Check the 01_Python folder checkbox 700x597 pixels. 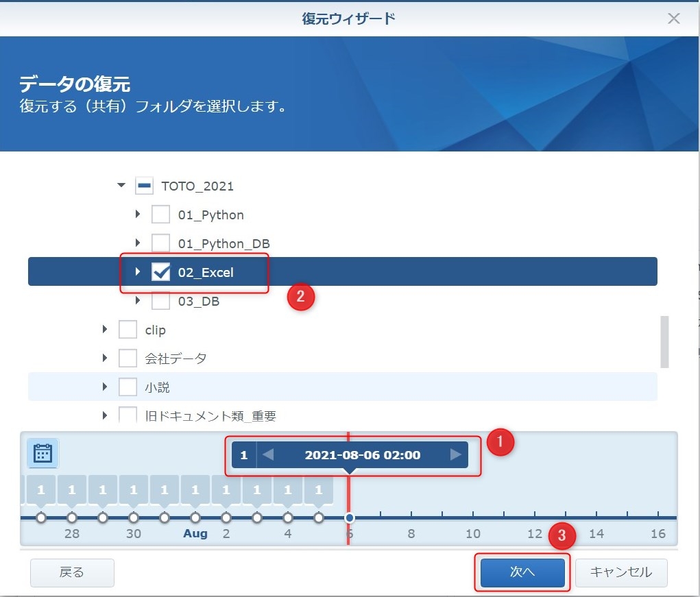[160, 215]
